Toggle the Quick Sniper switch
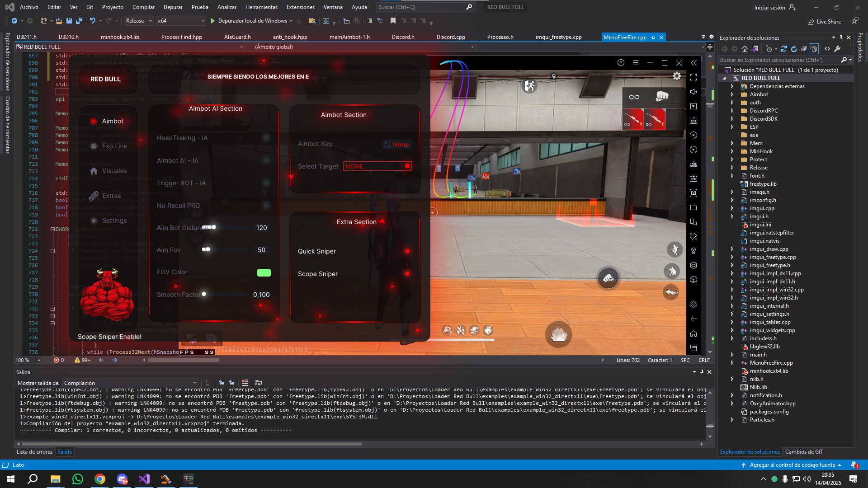This screenshot has width=868, height=488. pyautogui.click(x=407, y=251)
